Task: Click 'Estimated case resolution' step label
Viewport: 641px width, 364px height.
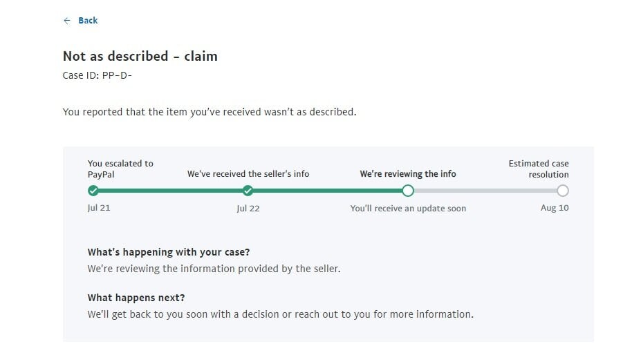Action: (x=539, y=169)
